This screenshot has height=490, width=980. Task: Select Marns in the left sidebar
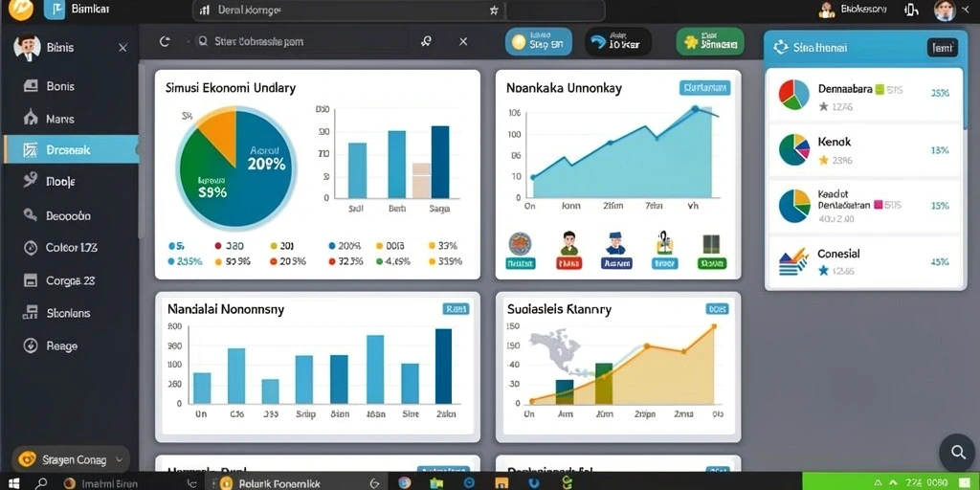point(60,119)
